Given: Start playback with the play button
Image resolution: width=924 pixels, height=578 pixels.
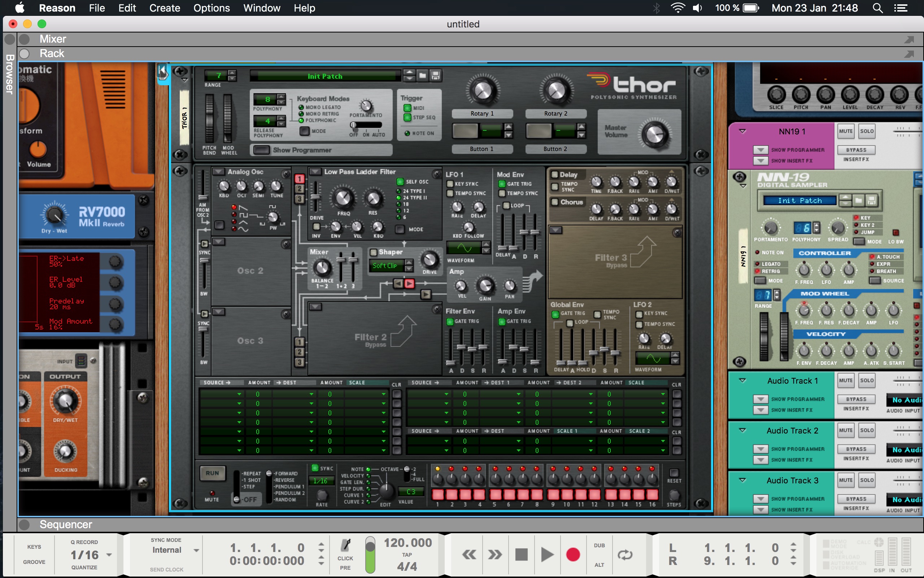Looking at the screenshot, I should [547, 554].
